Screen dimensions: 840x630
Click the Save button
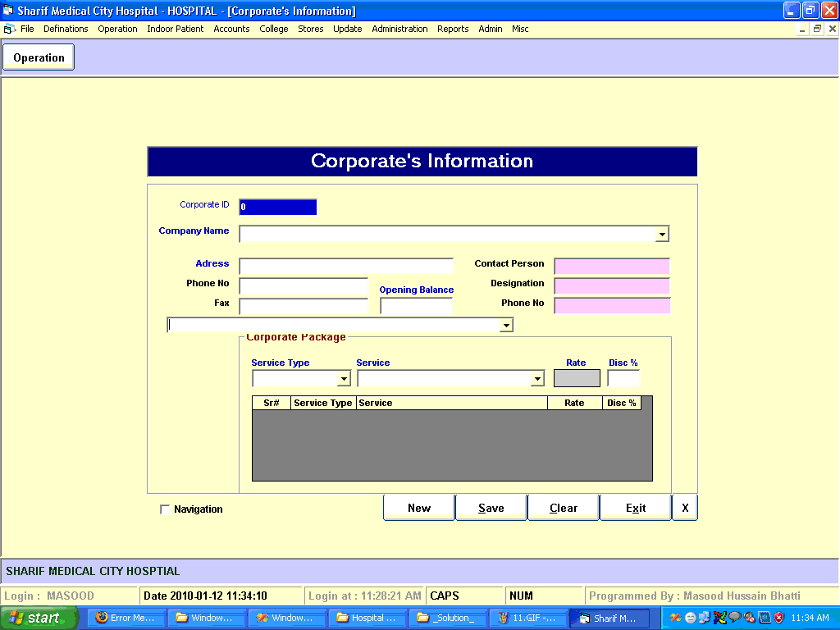491,507
